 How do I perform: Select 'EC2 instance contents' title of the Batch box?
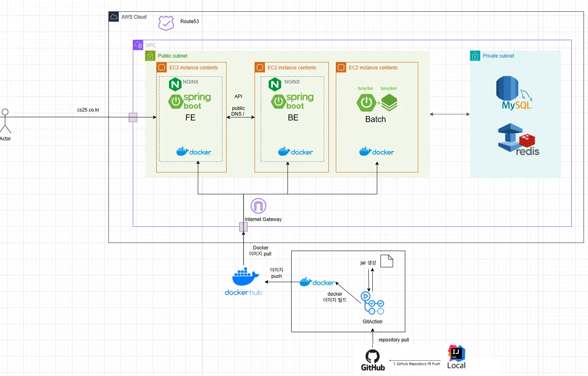(x=373, y=68)
